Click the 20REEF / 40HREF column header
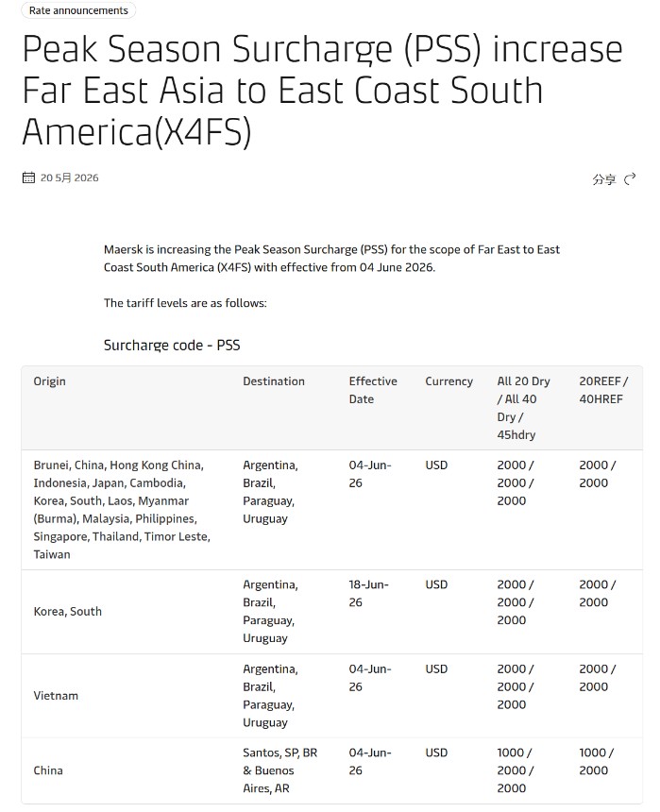This screenshot has width=660, height=812. (x=603, y=390)
